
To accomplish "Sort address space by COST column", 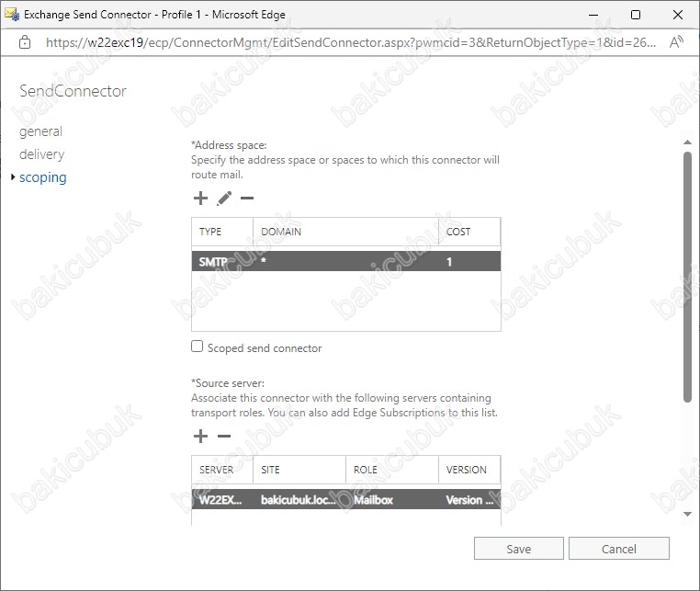I will coord(469,232).
